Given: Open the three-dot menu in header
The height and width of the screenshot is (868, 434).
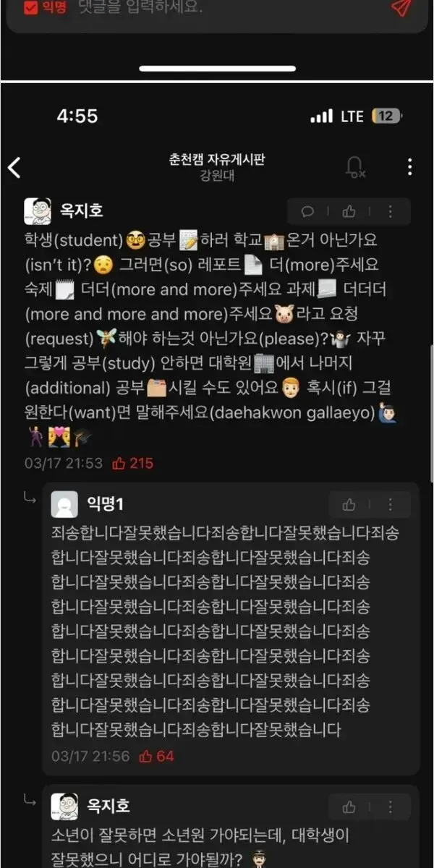Looking at the screenshot, I should click(409, 168).
